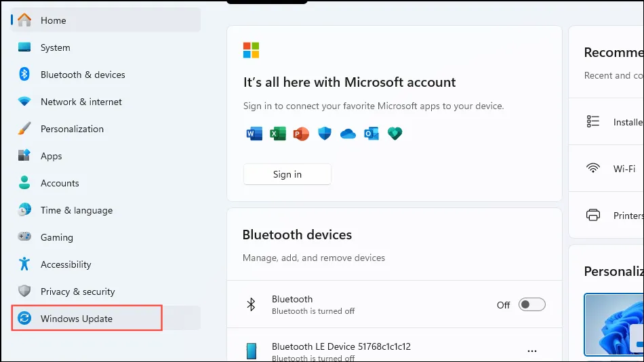Click the Personalization paintbrush icon
The width and height of the screenshot is (644, 362).
(x=24, y=129)
